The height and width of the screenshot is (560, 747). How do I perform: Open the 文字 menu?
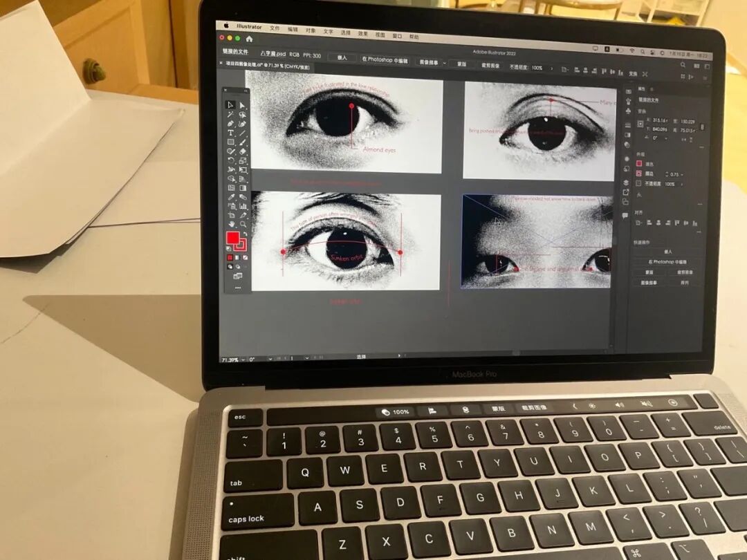[329, 31]
